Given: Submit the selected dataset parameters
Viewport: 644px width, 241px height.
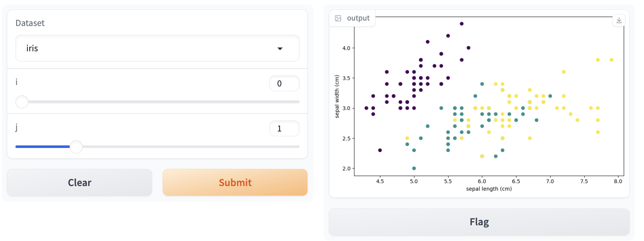Looking at the screenshot, I should 235,182.
